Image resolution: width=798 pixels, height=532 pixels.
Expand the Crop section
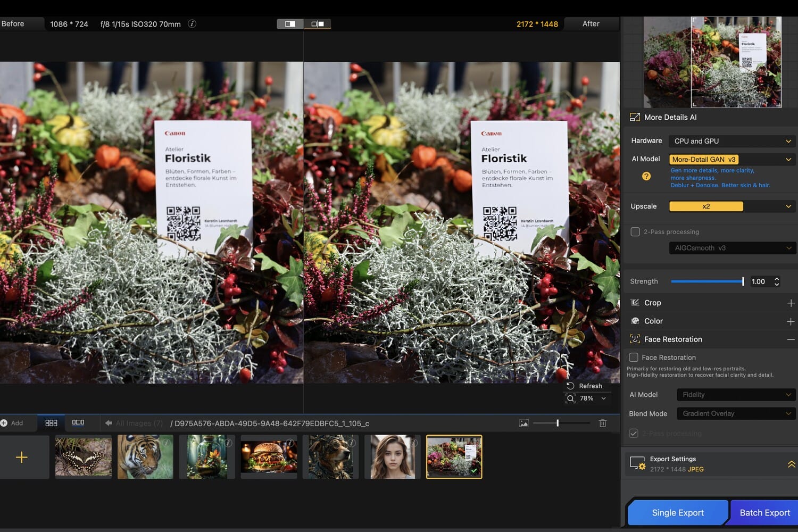pos(791,303)
